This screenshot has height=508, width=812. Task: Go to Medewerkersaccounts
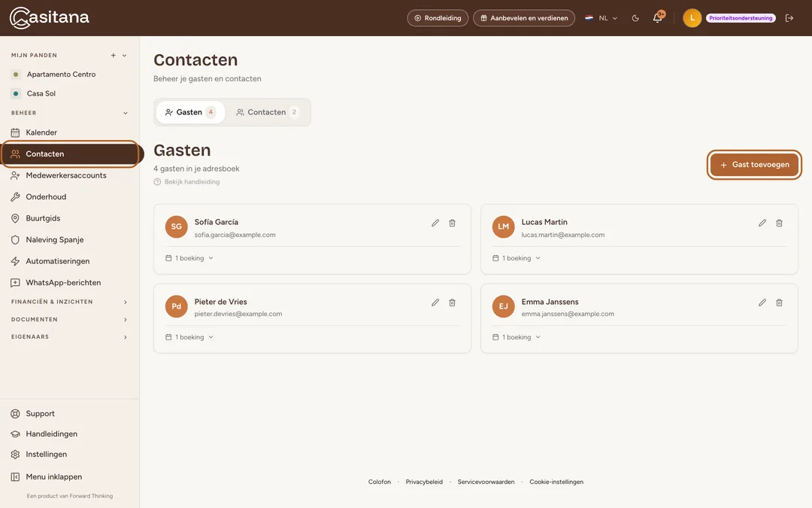69,175
